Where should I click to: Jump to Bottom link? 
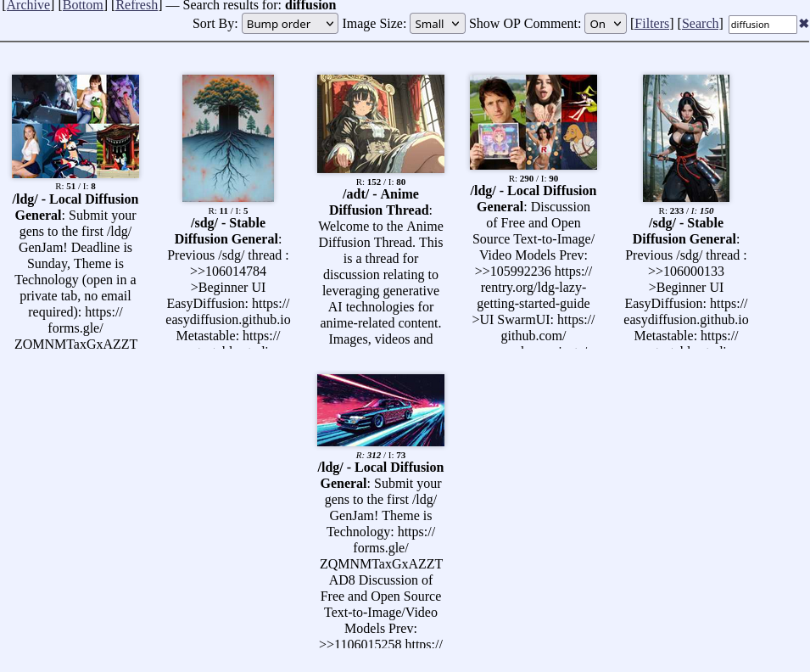tap(85, 6)
